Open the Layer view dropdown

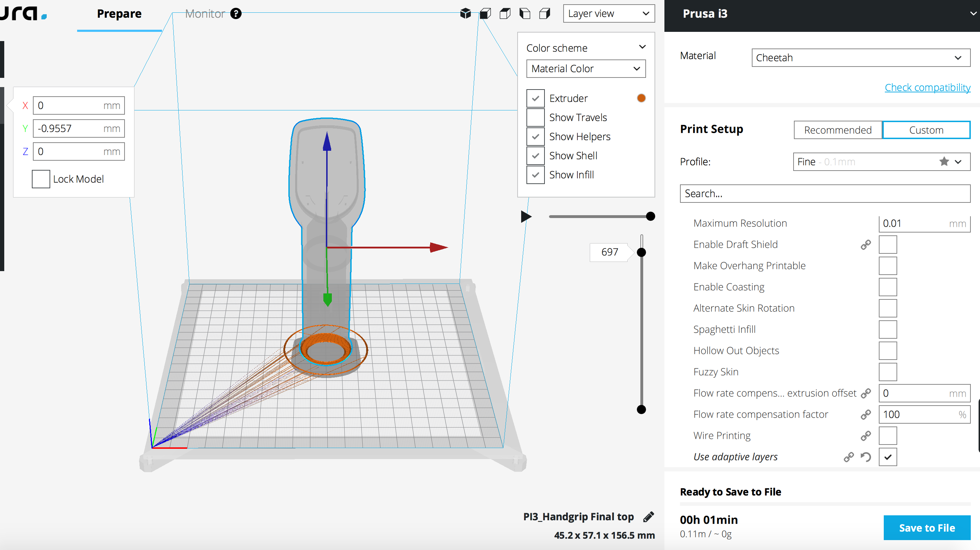click(609, 14)
